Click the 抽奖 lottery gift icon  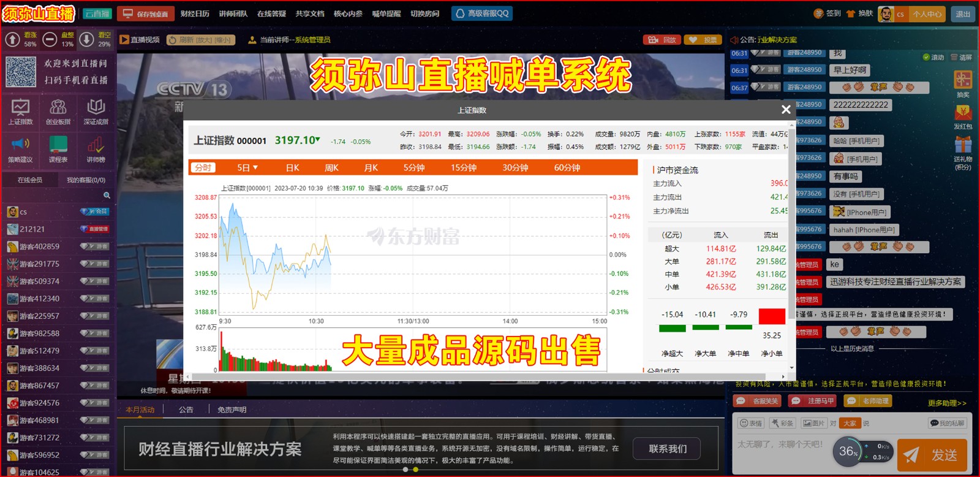(963, 80)
